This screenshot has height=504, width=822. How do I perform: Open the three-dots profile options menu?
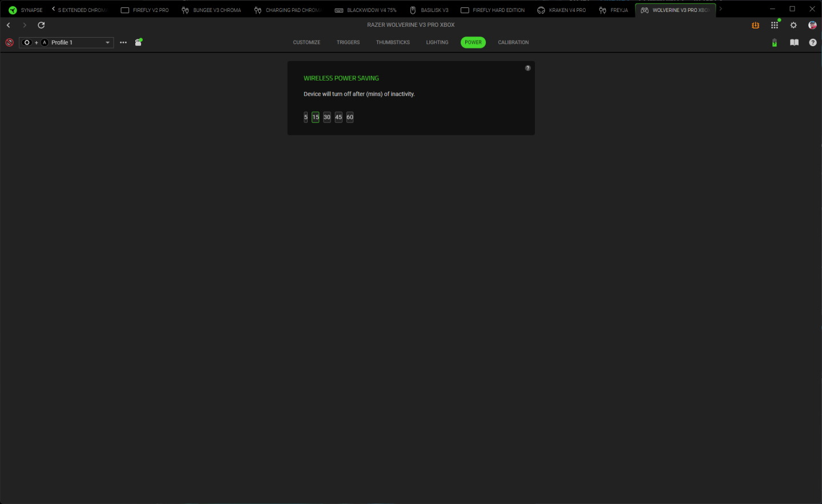(123, 42)
